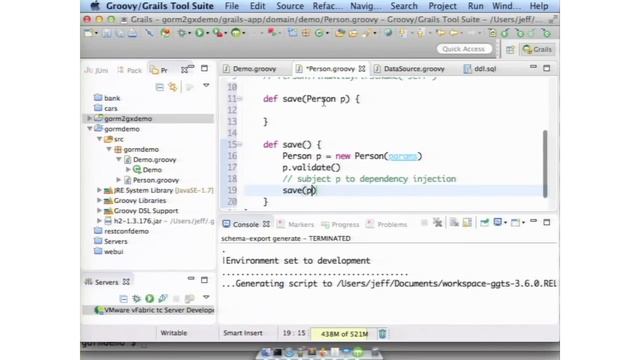Switch to Demo.groovy editor tab
Screen dimensions: 640x360
250,69
